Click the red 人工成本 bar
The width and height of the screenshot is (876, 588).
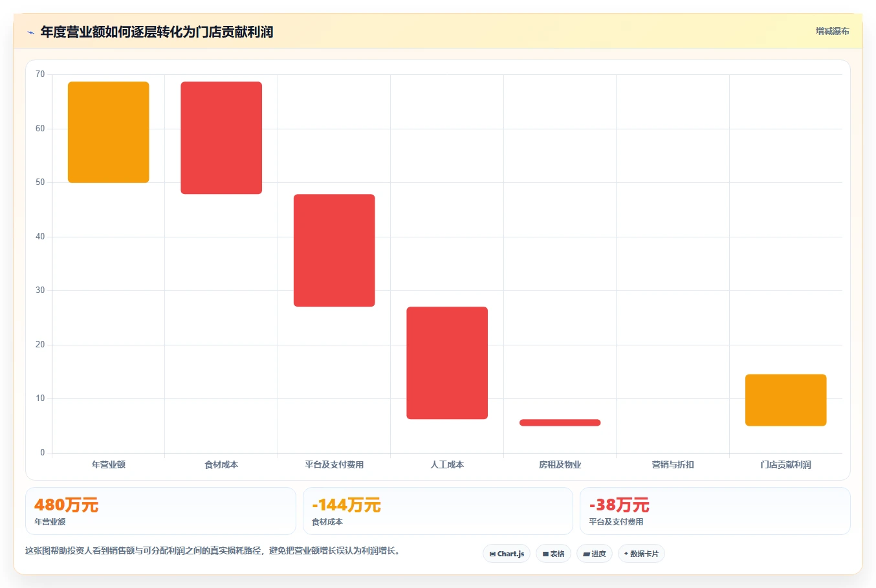(447, 363)
